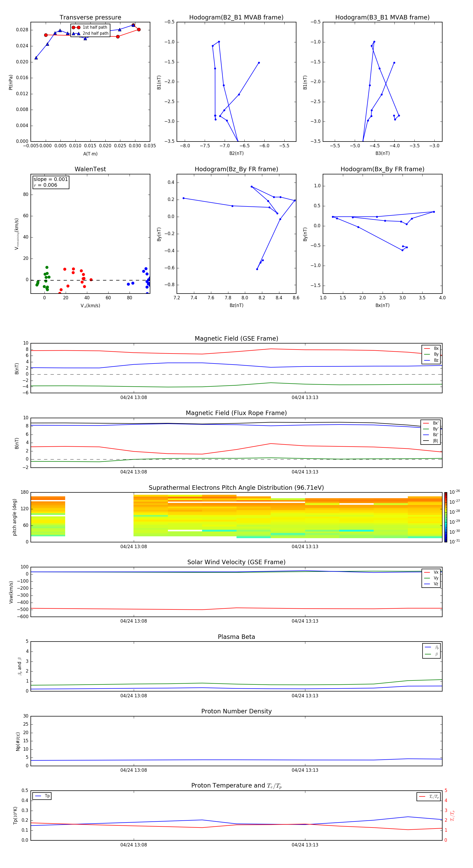Screen dimensions: 473x868
Task: Click the "slope = 0.001" annotation
Action: [50, 179]
